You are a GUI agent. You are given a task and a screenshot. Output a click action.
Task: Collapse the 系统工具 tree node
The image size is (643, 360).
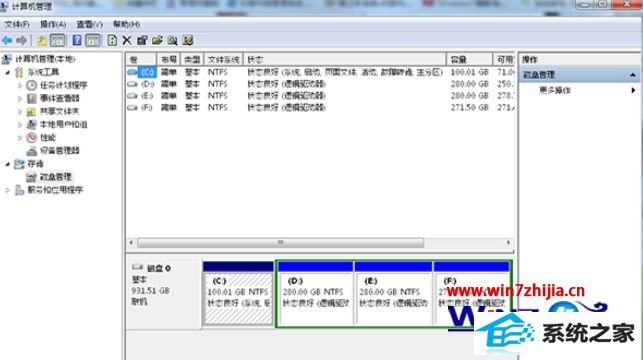tap(8, 73)
